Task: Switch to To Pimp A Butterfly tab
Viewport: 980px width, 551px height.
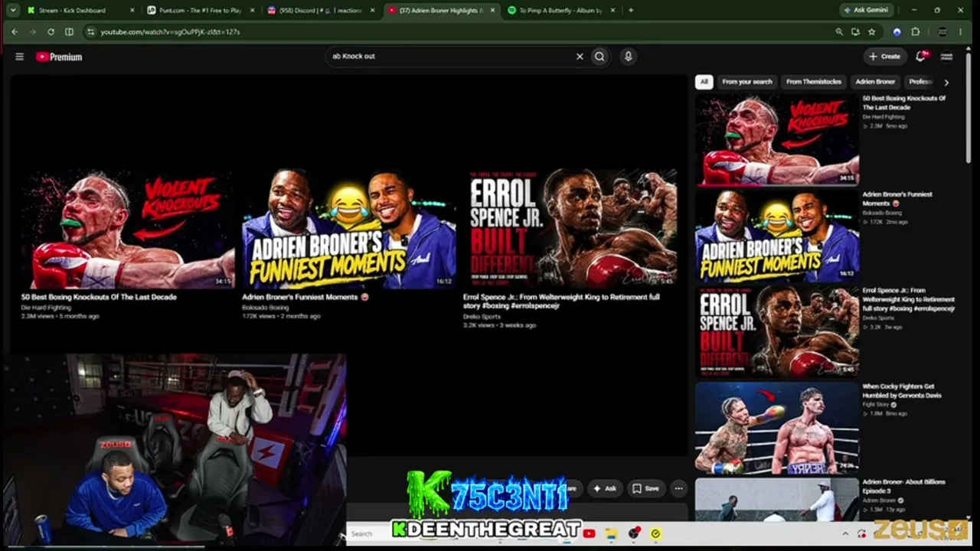Action: (561, 11)
